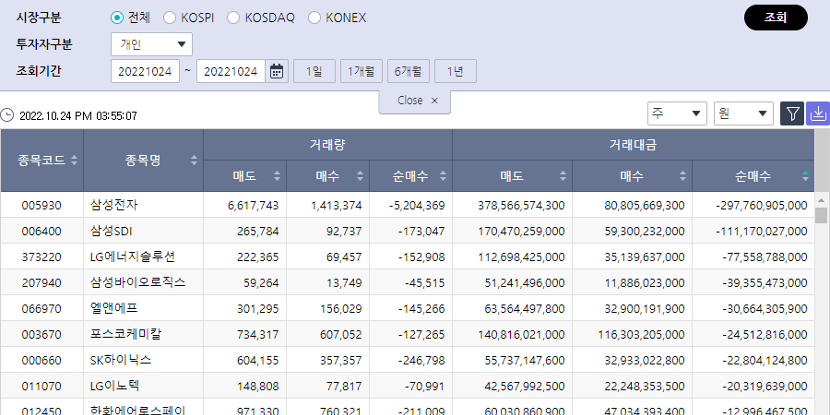Click the 조회 search button
This screenshot has width=830, height=415.
775,18
